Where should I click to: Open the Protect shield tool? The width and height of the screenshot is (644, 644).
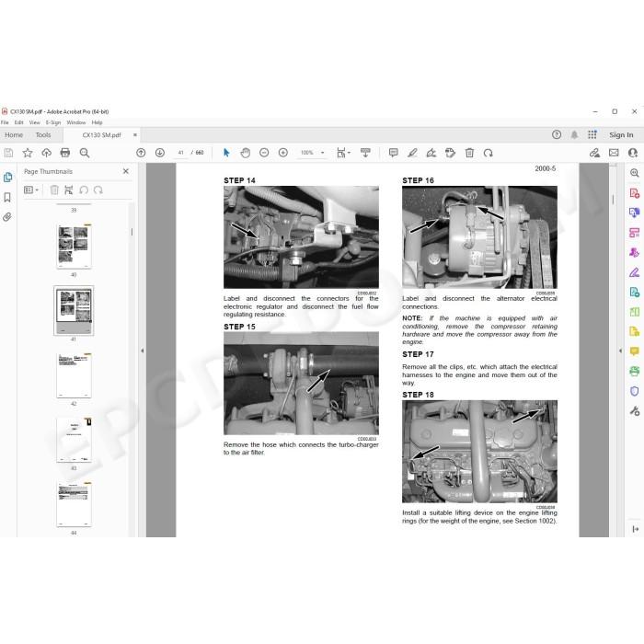pyautogui.click(x=635, y=391)
